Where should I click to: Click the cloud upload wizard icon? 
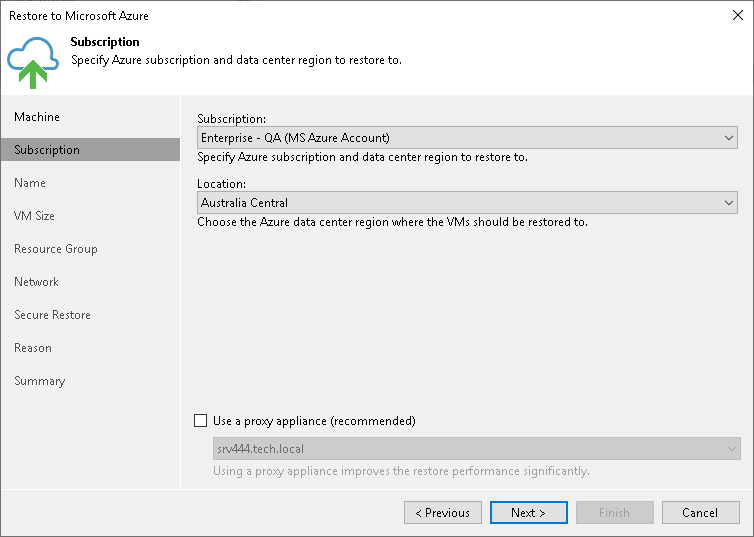click(33, 62)
